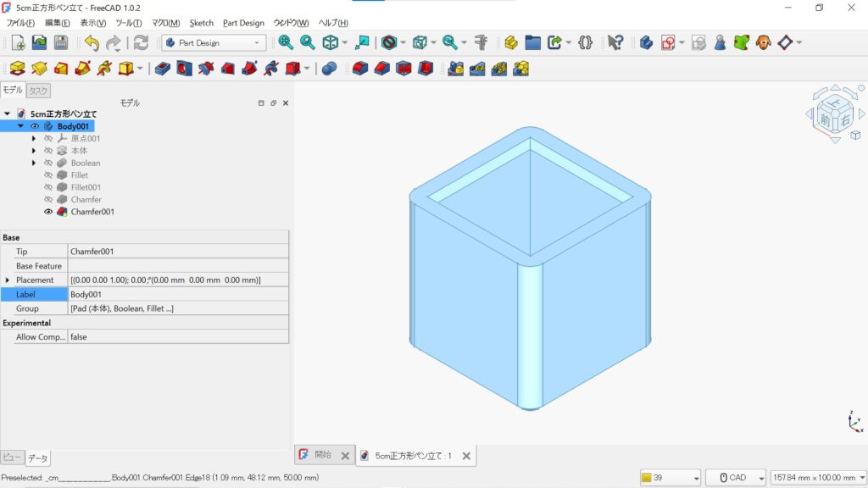Switch to the タスク tab

coord(37,91)
